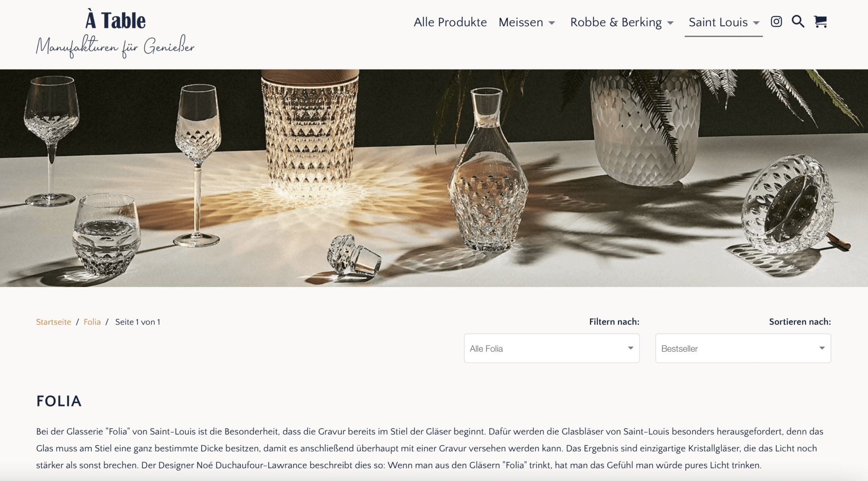Click the À Table logo
The height and width of the screenshot is (481, 868).
[116, 20]
